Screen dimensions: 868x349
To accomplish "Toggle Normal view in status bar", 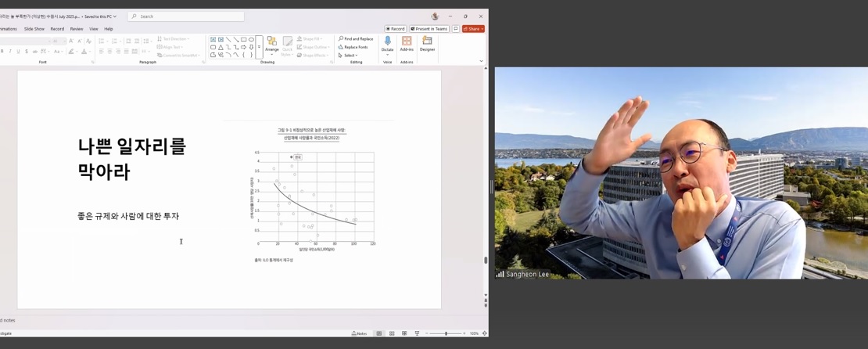I will tap(379, 333).
